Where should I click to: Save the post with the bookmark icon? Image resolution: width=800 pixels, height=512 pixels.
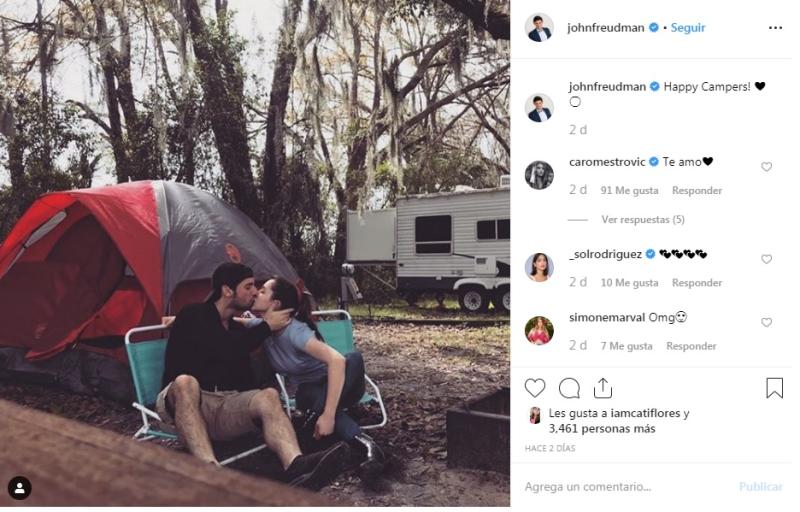[x=774, y=388]
